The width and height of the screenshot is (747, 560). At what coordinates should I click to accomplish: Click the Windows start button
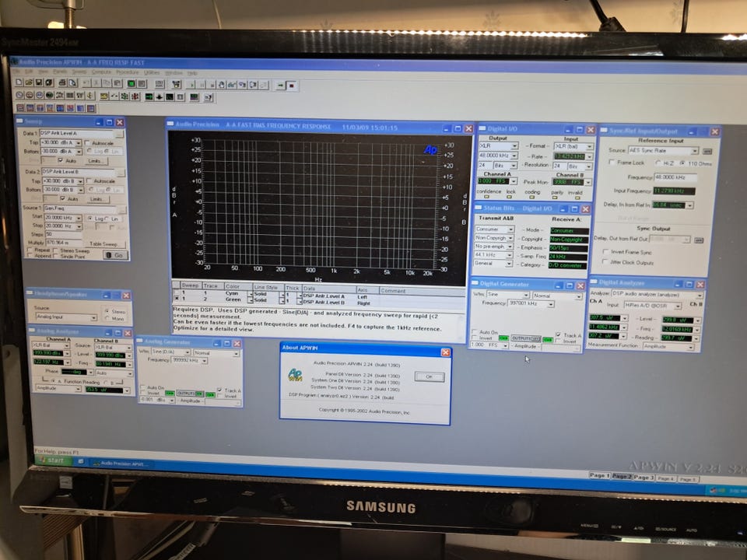53,460
